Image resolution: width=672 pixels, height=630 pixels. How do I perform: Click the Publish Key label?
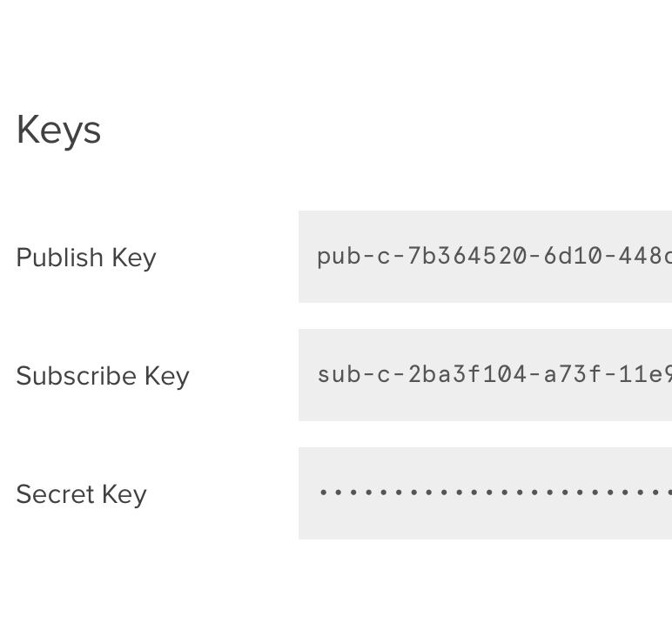(86, 258)
